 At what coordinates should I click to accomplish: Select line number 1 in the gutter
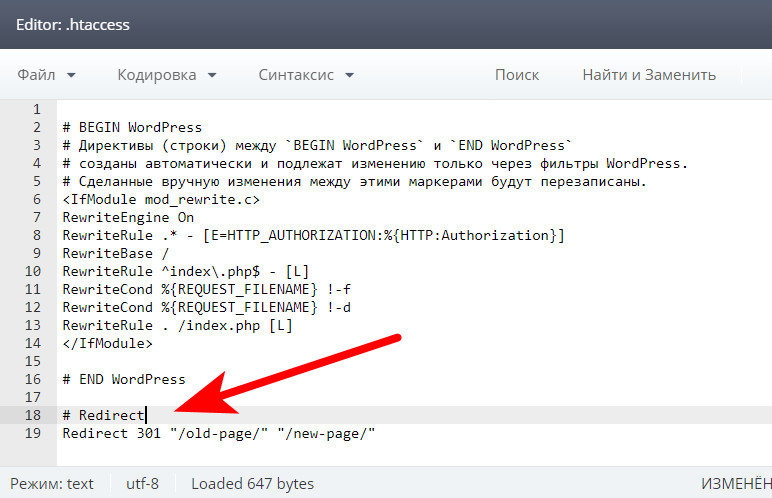pyautogui.click(x=36, y=109)
